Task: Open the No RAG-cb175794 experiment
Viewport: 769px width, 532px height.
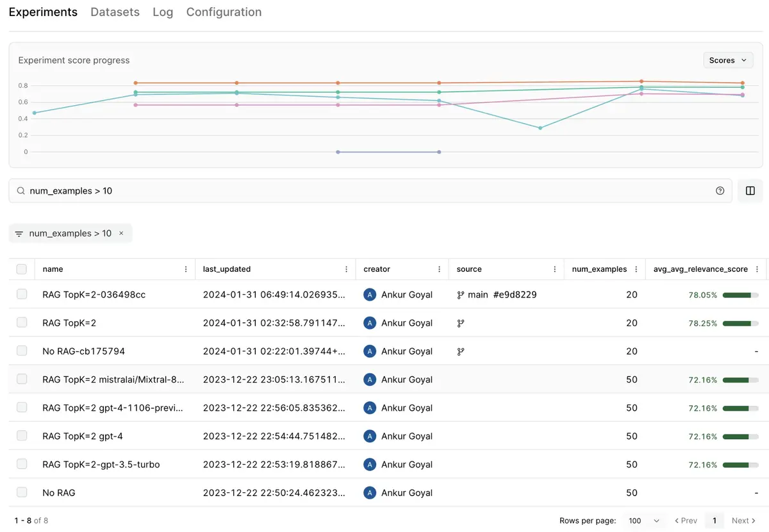Action: coord(83,351)
